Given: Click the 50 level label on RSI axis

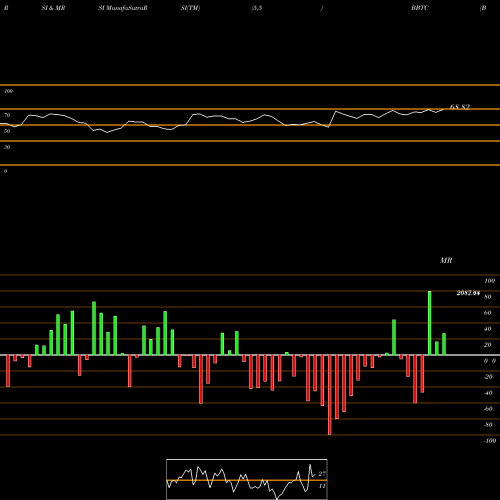Looking at the screenshot, I should [x=7, y=131].
